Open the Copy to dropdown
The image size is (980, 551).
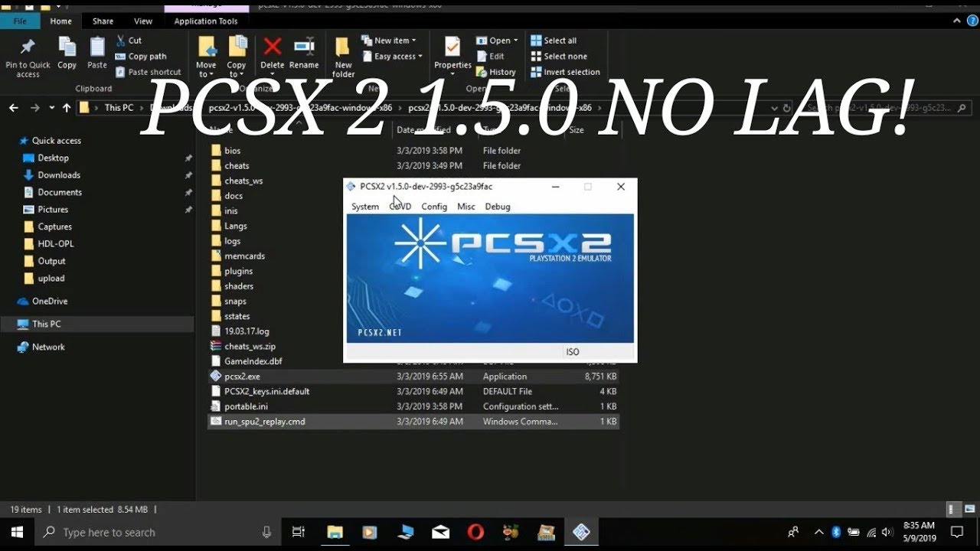(x=237, y=57)
